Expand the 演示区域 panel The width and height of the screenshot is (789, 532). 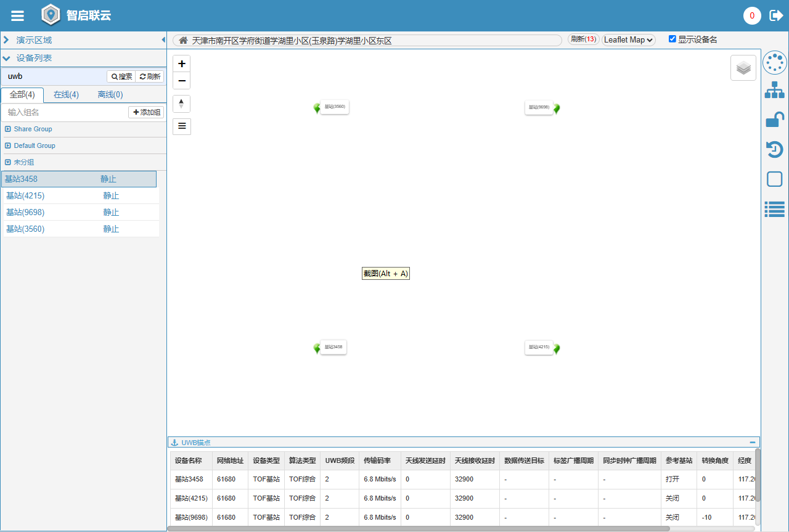click(6, 40)
